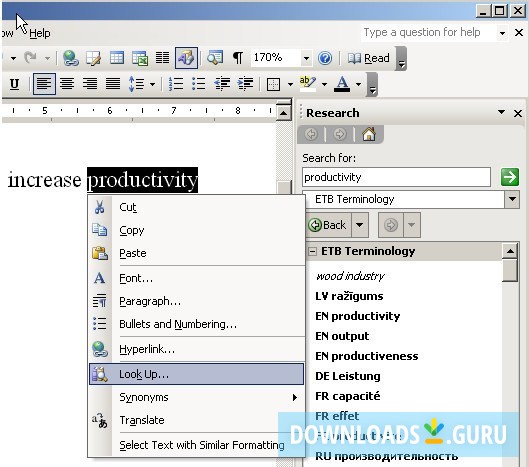Screen dimensions: 529x467
Task: Click the Word Help question mark icon
Action: tap(325, 58)
